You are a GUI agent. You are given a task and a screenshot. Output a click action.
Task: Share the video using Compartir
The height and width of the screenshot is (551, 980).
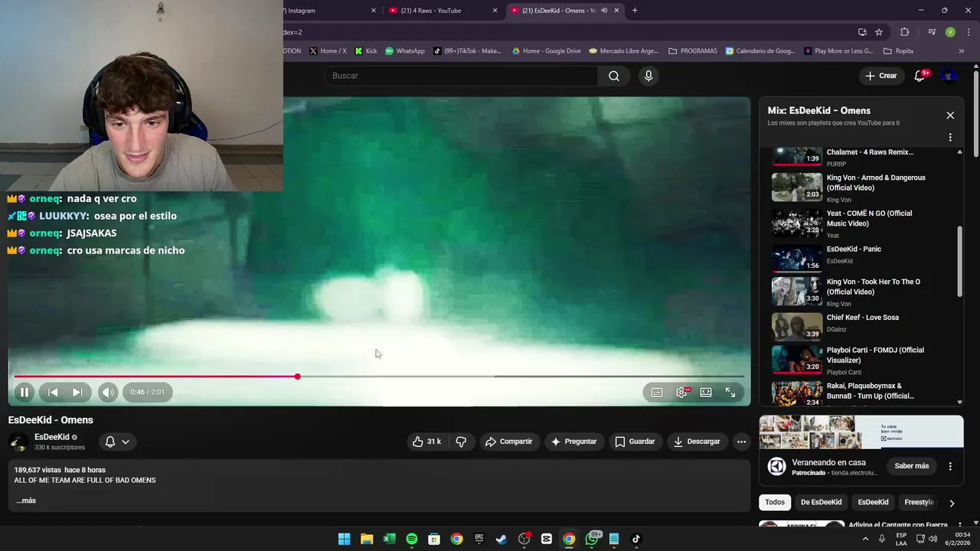(x=508, y=442)
